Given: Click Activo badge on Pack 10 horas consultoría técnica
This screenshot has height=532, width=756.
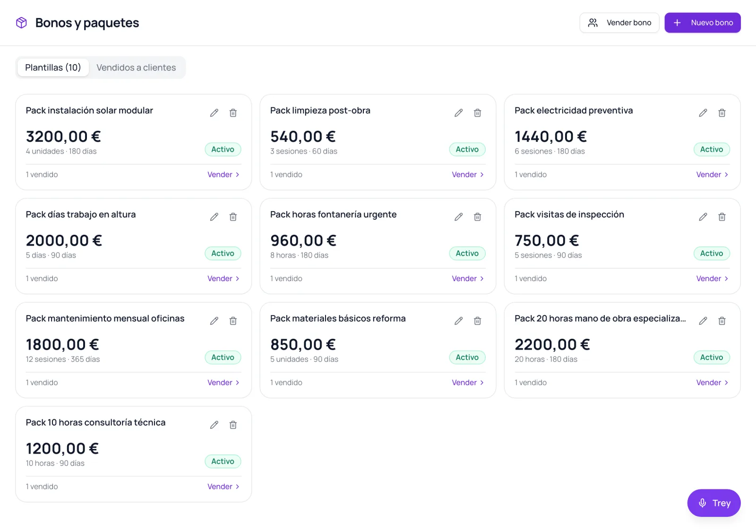Looking at the screenshot, I should [223, 461].
